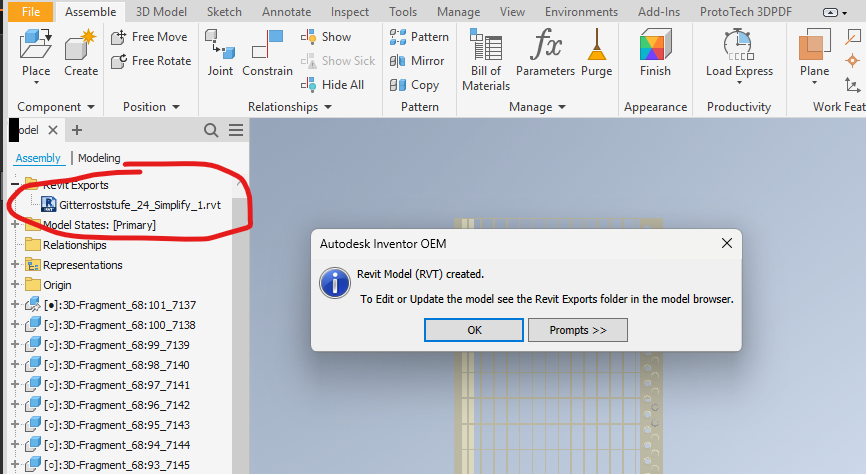Click the Joint tool icon

[220, 44]
